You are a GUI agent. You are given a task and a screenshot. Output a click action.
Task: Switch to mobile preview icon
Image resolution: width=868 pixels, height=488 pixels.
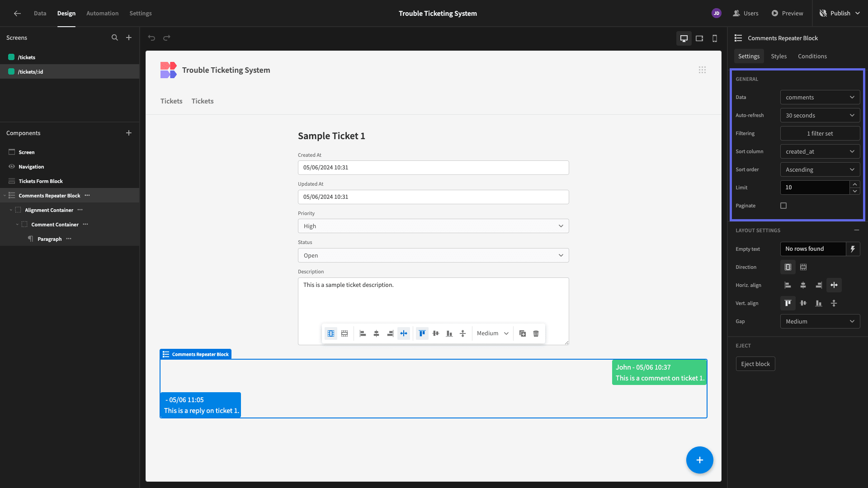pyautogui.click(x=715, y=38)
